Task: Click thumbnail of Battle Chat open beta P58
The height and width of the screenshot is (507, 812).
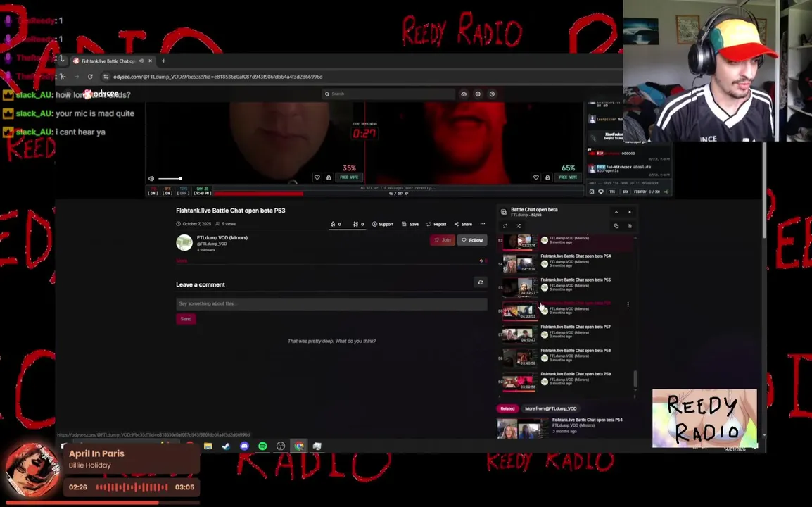Action: [520, 358]
